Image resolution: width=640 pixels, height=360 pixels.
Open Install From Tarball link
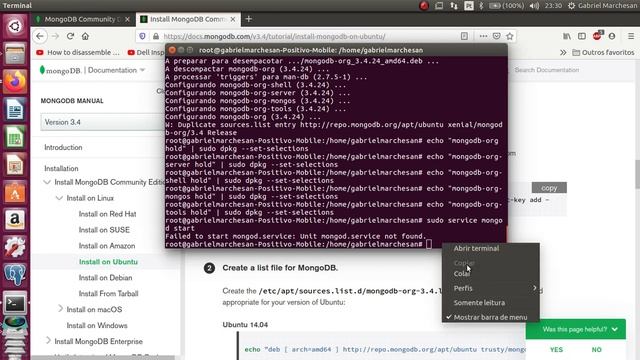(x=108, y=293)
